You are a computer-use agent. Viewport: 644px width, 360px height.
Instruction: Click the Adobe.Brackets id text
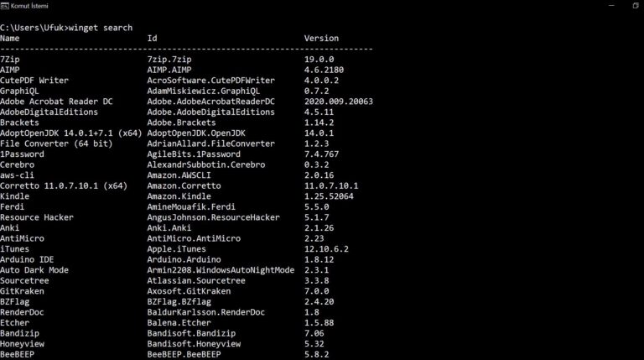coord(181,123)
